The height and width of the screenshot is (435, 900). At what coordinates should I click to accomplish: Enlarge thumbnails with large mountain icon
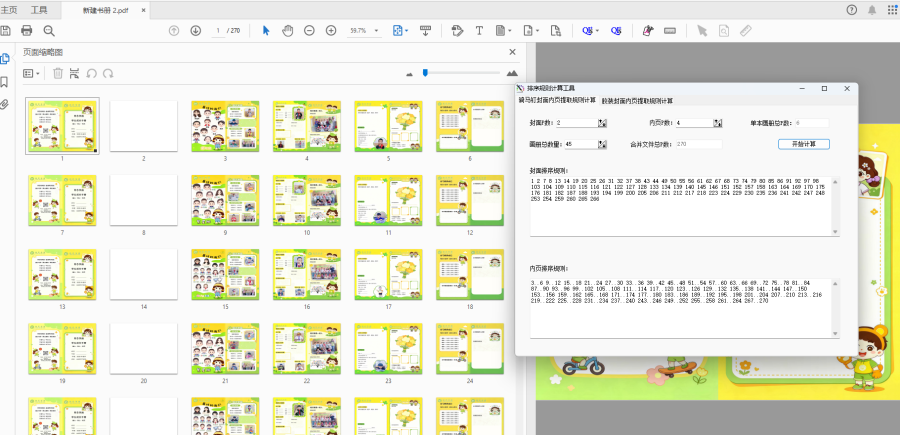click(512, 73)
